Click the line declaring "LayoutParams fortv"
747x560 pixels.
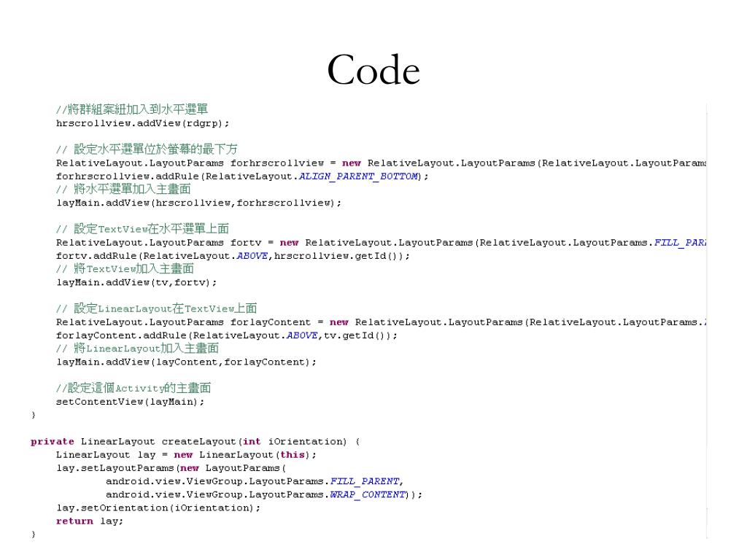pyautogui.click(x=381, y=243)
